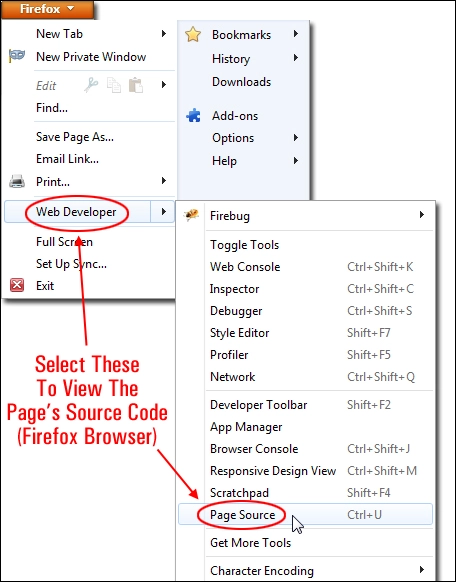Expand the New Tab submenu arrow
The height and width of the screenshot is (582, 456).
pos(164,34)
